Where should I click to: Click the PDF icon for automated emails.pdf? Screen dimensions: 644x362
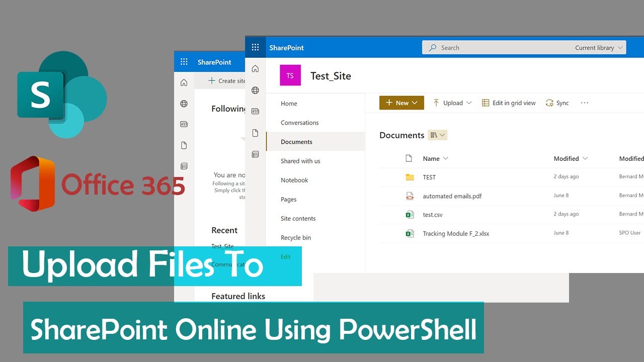(x=410, y=196)
